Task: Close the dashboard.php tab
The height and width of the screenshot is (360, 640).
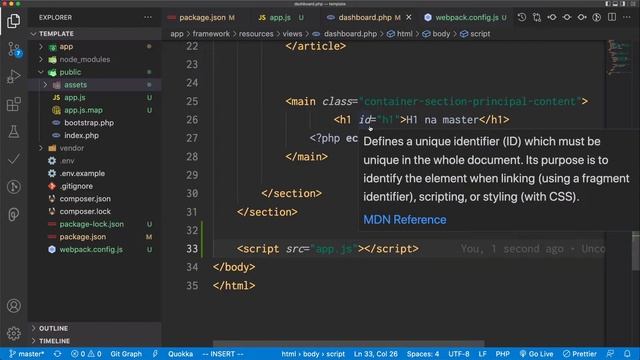Action: 409,18
